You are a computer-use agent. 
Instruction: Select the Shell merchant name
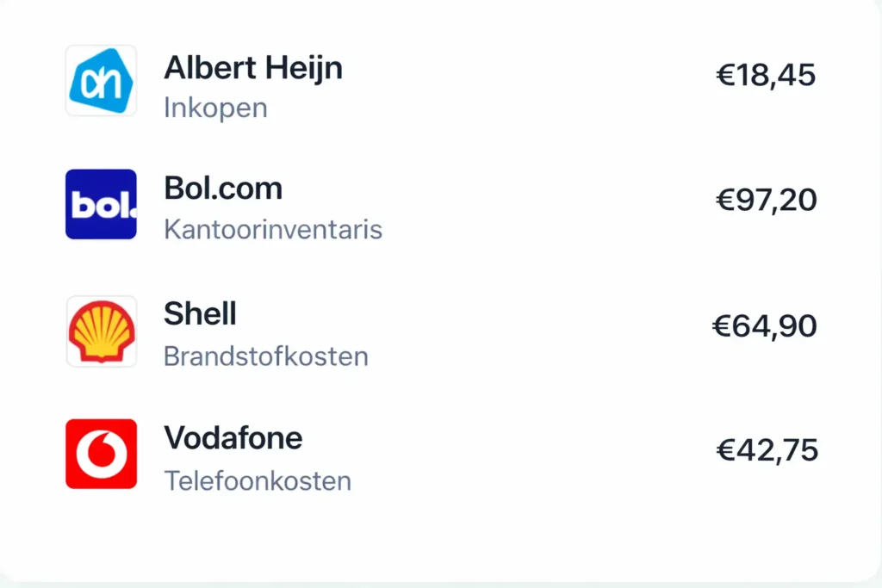[200, 314]
